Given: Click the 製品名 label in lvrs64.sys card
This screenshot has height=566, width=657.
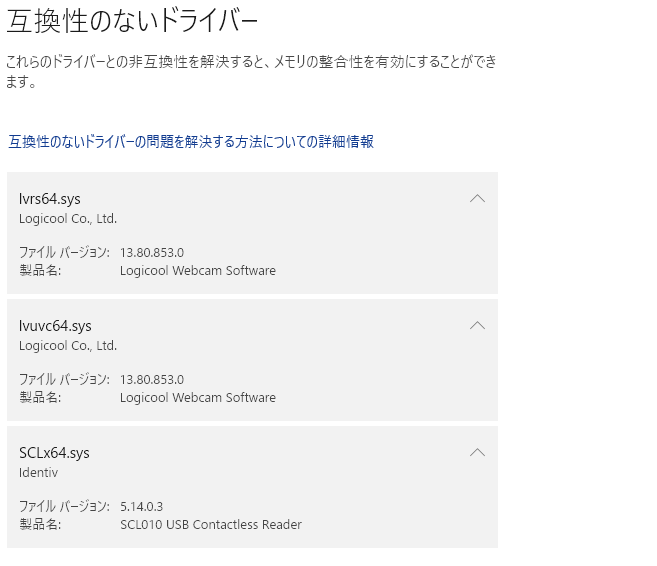Looking at the screenshot, I should 40,270.
